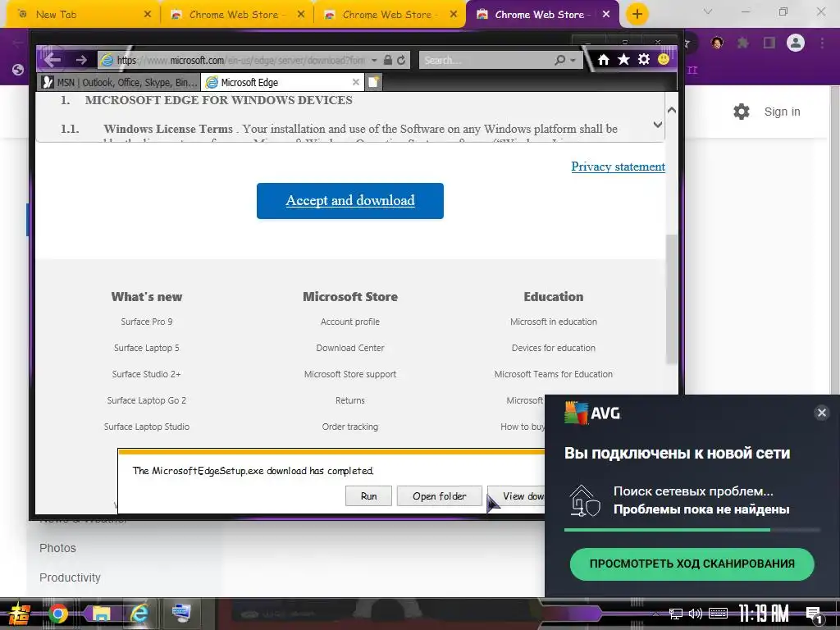
Task: Click the AVG scan progress bar
Action: (x=692, y=530)
